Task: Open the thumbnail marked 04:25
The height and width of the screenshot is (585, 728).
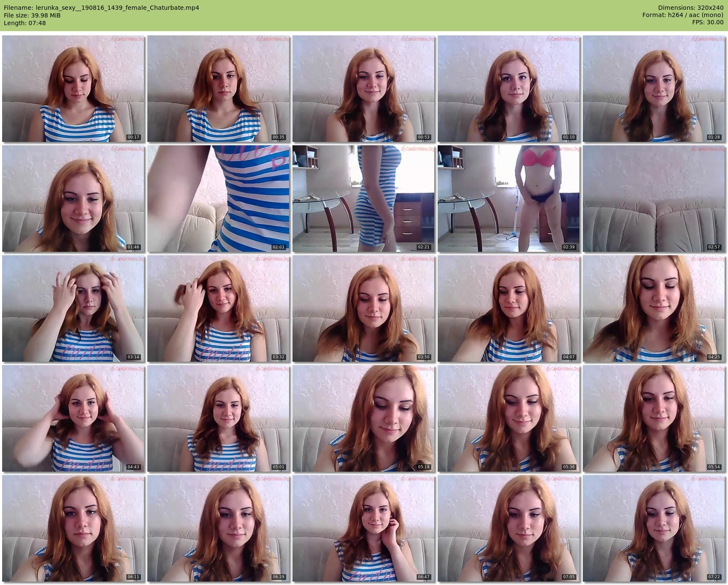Action: click(654, 308)
